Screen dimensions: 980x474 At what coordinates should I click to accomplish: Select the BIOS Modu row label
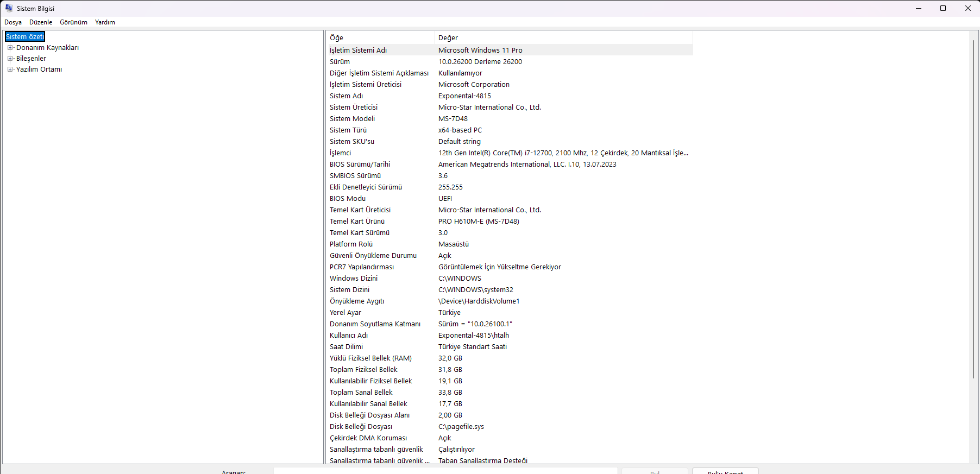click(x=348, y=198)
